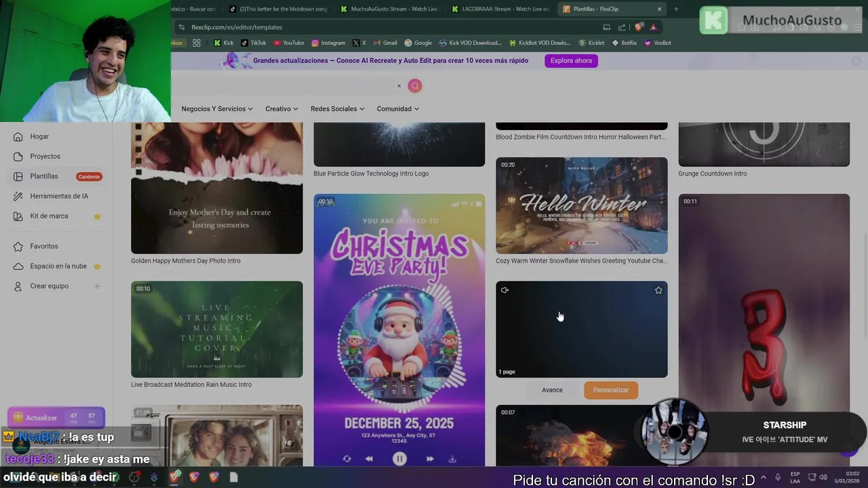The height and width of the screenshot is (488, 868).
Task: Click rewind button in Christmas template player
Action: (369, 459)
